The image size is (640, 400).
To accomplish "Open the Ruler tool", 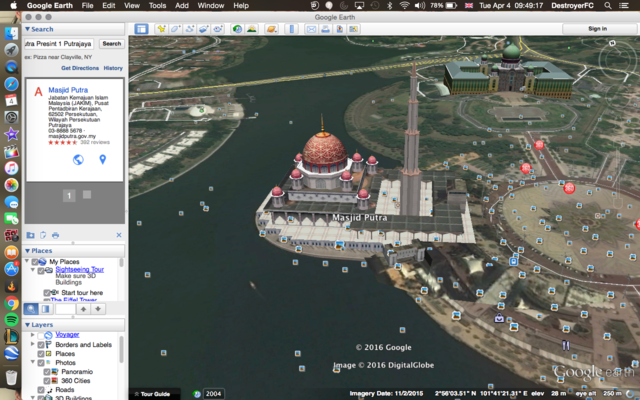I will pyautogui.click(x=291, y=29).
